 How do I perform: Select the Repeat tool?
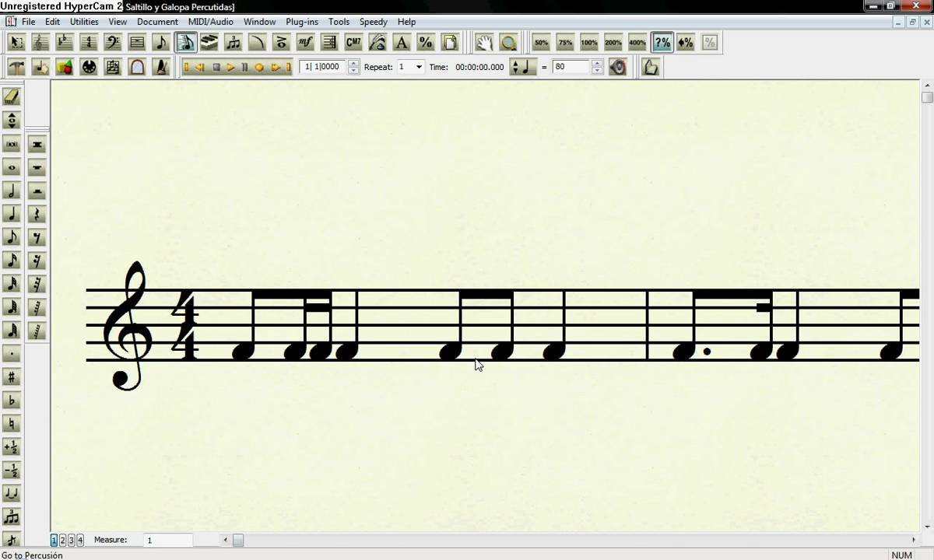tap(330, 42)
